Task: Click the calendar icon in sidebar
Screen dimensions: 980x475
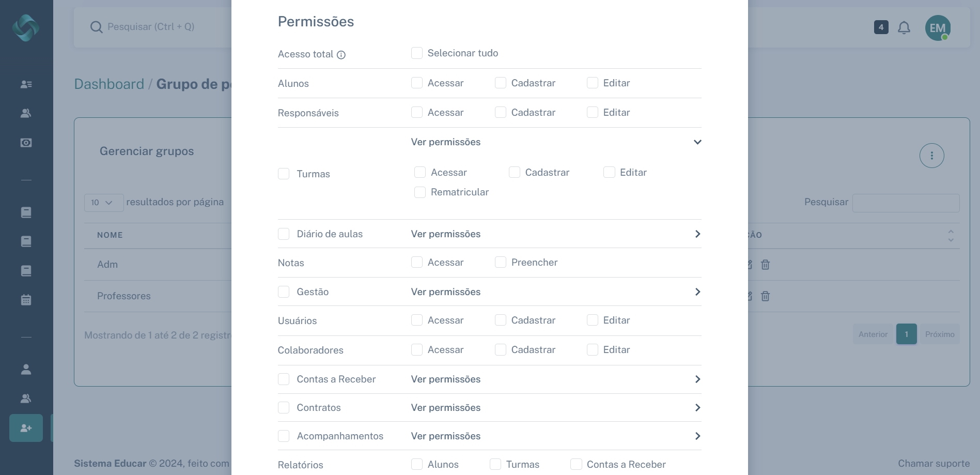Action: coord(26,300)
